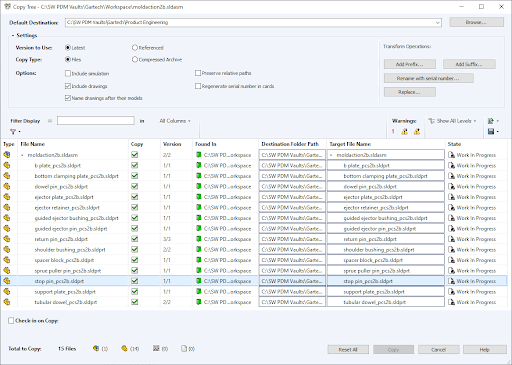
Task: Open the export list icon
Action: tap(491, 121)
